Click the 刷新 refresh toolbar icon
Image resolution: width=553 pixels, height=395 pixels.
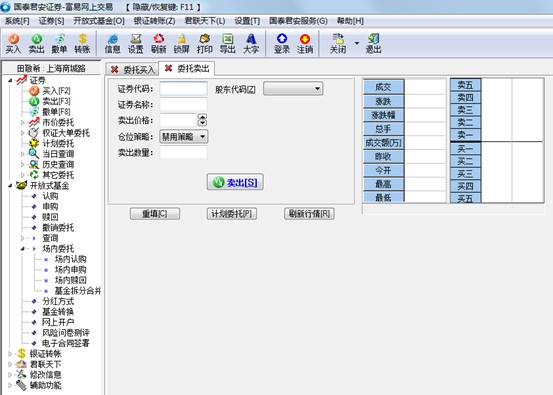(158, 44)
